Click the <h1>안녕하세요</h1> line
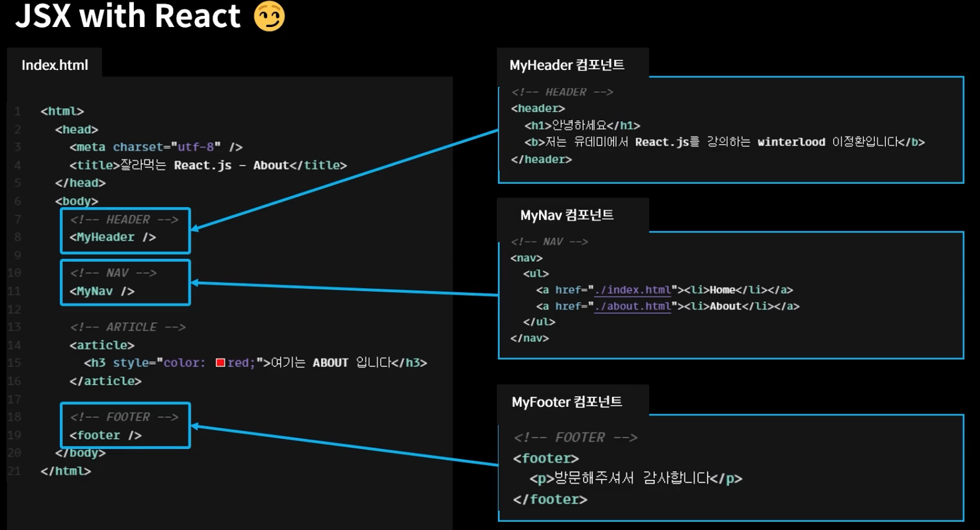Viewport: 980px width, 530px height. tap(582, 126)
